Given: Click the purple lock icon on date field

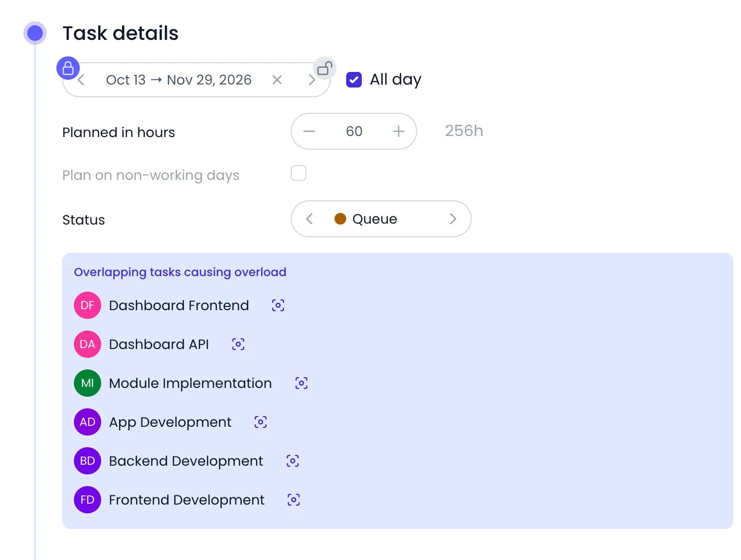Looking at the screenshot, I should click(68, 68).
